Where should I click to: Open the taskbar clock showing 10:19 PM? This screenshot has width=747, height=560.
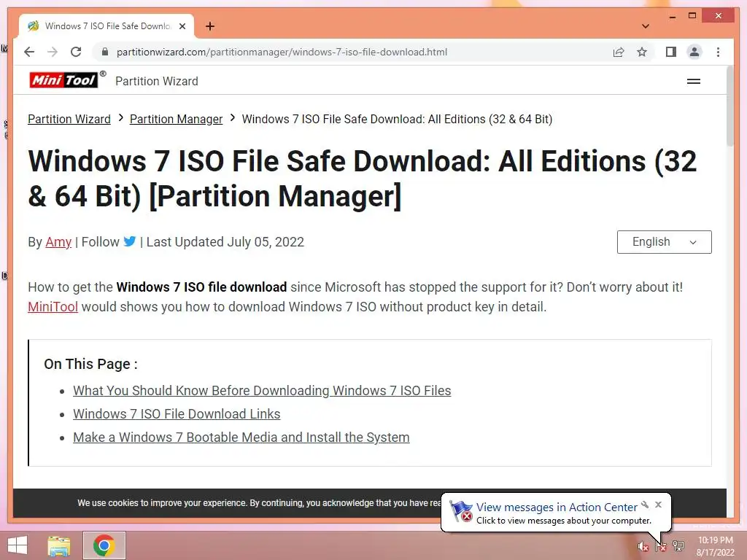[x=715, y=546]
